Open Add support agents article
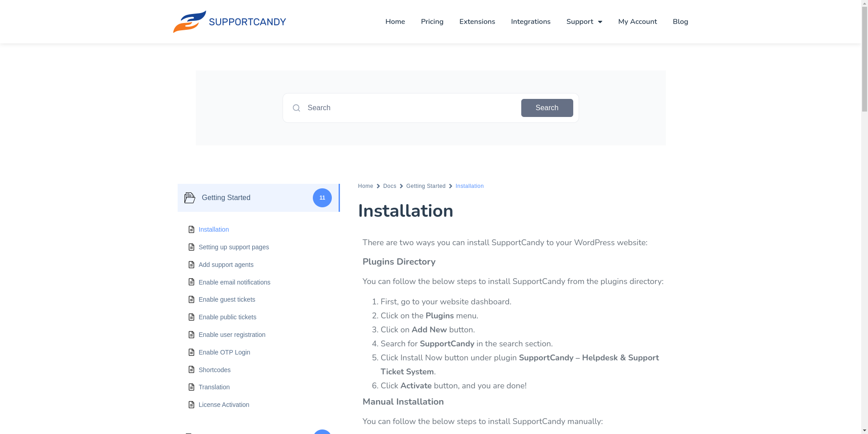 (x=226, y=265)
